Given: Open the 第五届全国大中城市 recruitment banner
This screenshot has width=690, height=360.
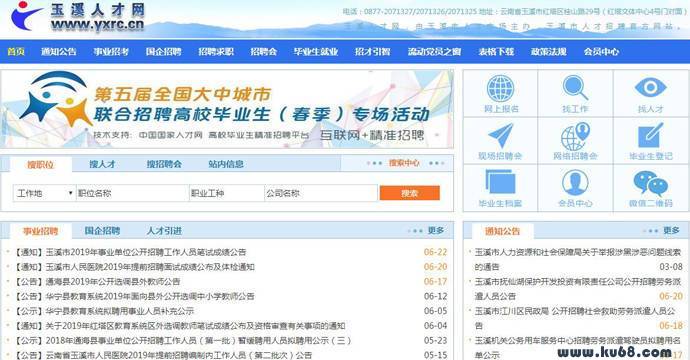Looking at the screenshot, I should (227, 109).
